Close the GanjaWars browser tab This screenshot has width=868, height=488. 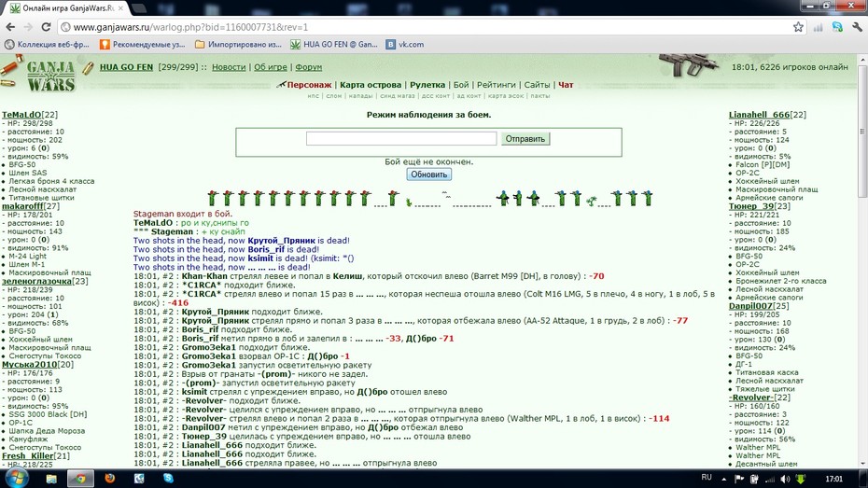click(x=120, y=8)
